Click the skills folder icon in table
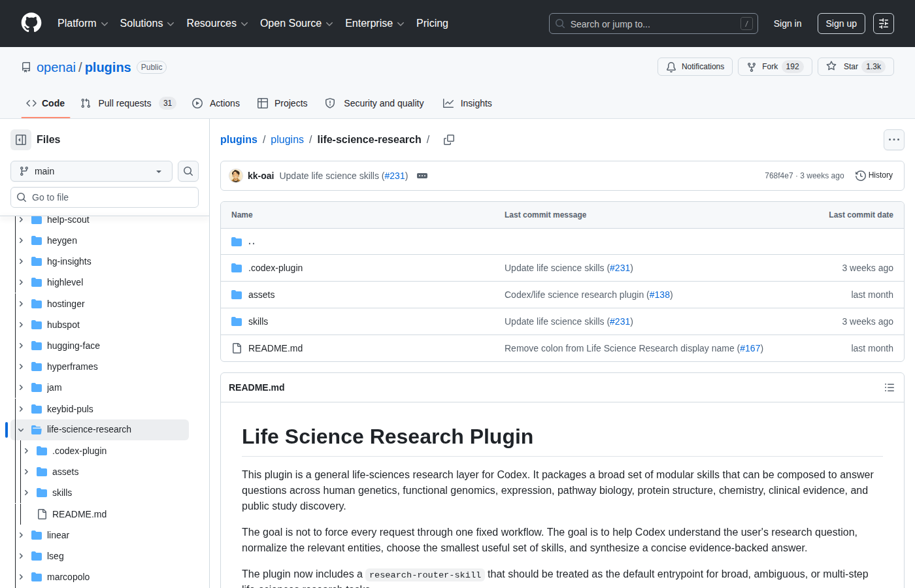This screenshot has height=588, width=915. [x=237, y=321]
